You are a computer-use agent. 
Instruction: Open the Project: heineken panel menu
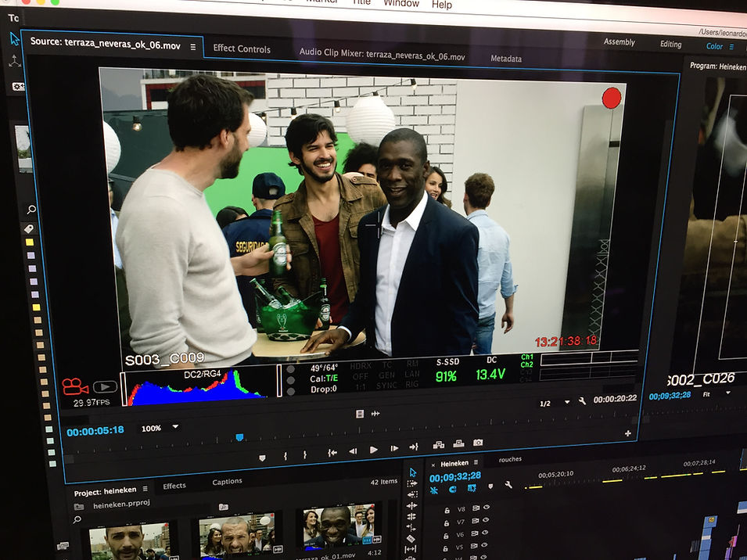tap(145, 489)
